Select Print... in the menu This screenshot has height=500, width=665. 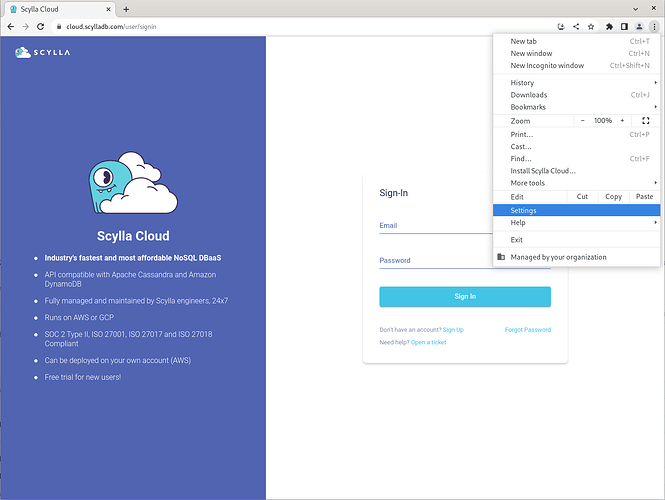click(576, 134)
